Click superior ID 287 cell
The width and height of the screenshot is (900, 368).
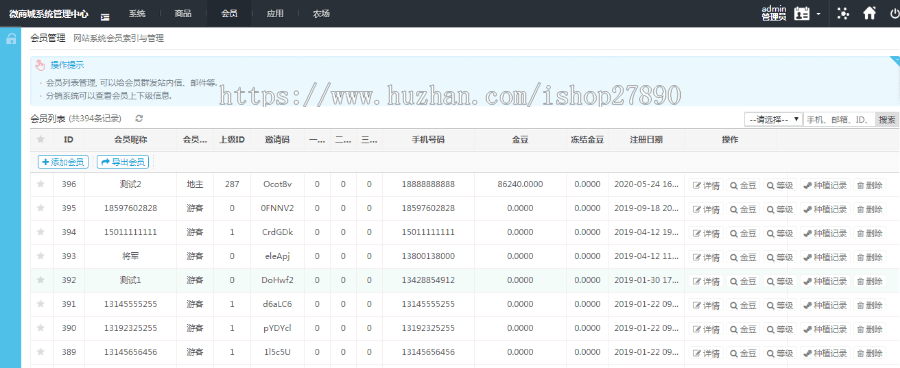tap(232, 184)
